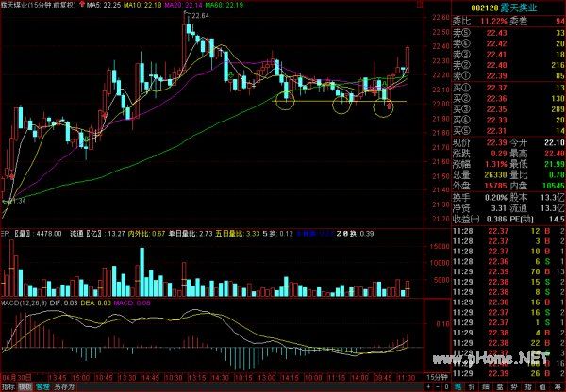Open the 15分钟 period selector
Image resolution: width=566 pixels, height=392 pixels.
(x=437, y=378)
